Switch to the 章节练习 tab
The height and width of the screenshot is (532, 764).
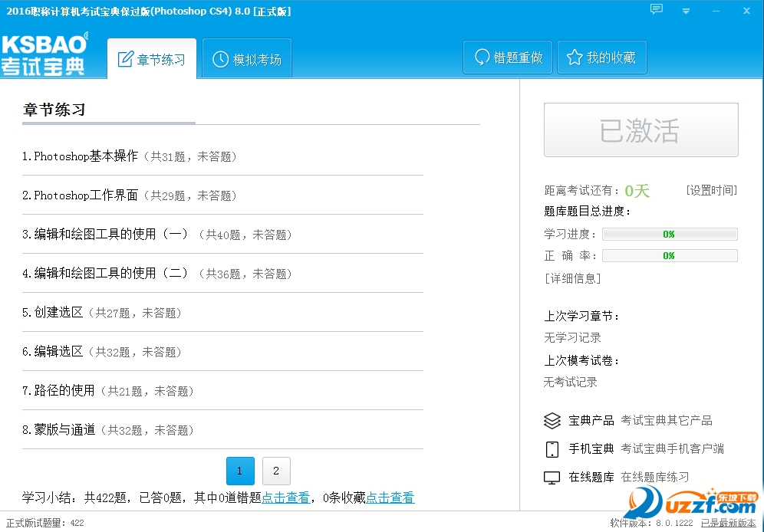[x=152, y=59]
